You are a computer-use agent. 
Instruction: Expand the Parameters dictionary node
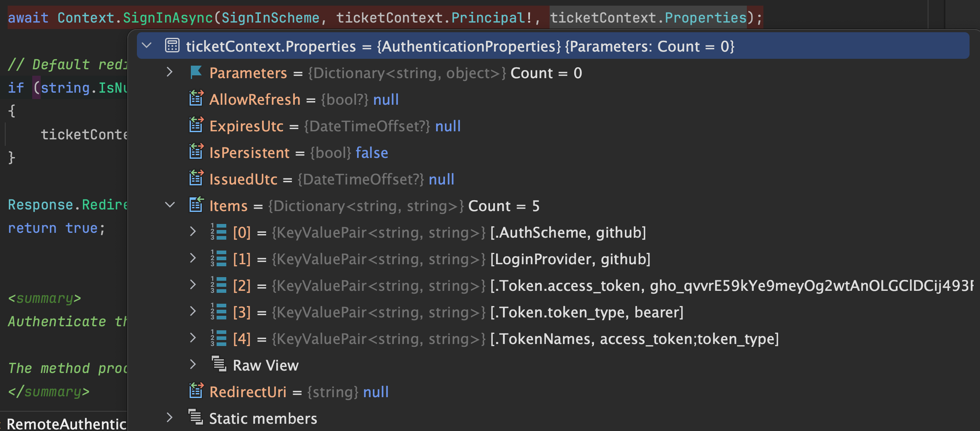click(170, 73)
